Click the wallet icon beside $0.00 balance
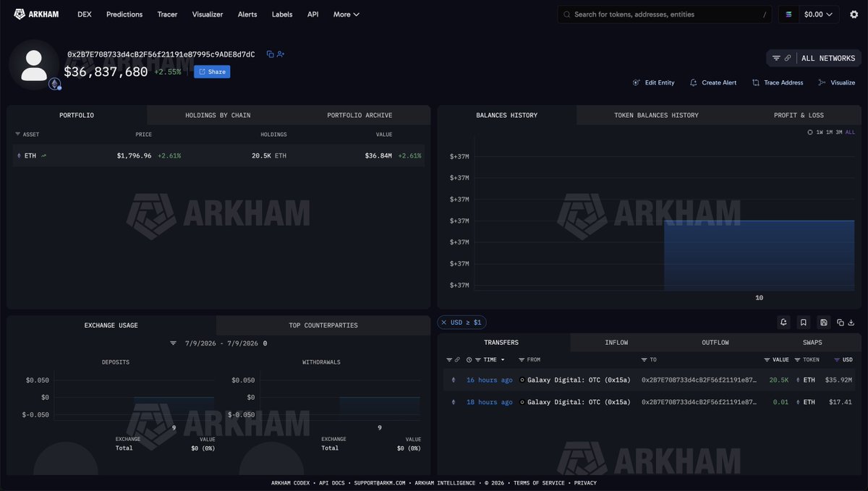The image size is (868, 491). (789, 14)
